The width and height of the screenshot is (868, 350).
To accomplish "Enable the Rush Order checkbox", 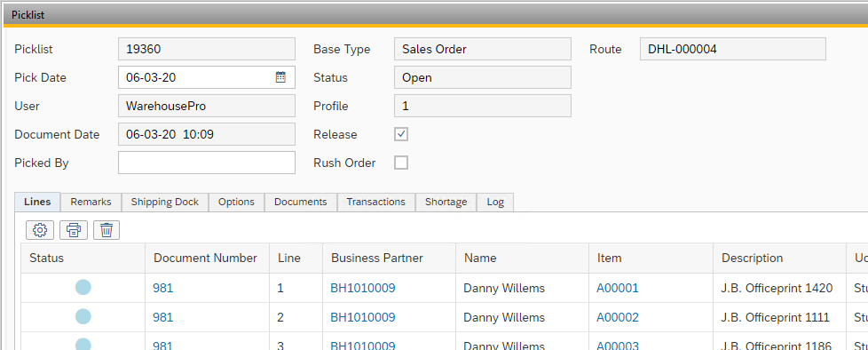I will pos(401,163).
